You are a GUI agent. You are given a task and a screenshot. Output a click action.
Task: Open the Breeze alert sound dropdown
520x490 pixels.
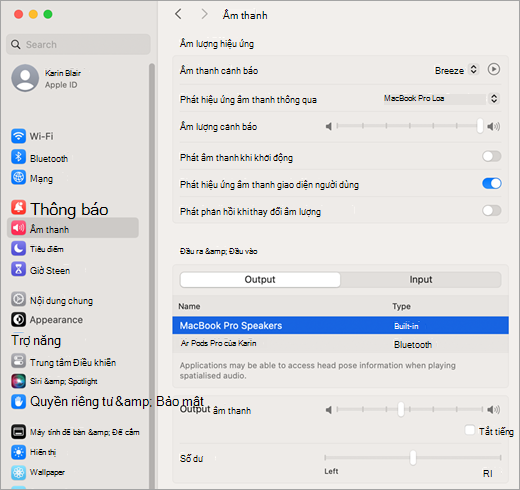(x=473, y=69)
